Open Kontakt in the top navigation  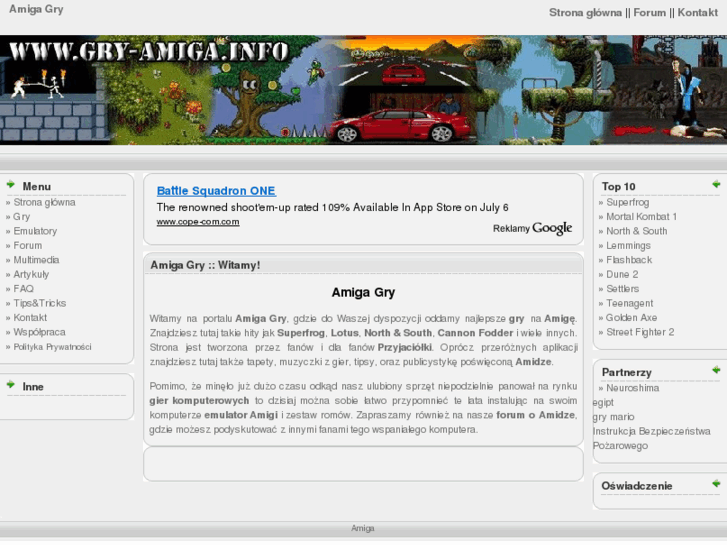tap(697, 13)
